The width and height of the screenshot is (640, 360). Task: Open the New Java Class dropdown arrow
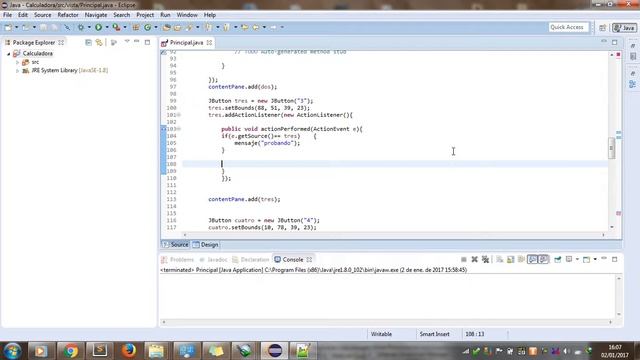coord(156,27)
